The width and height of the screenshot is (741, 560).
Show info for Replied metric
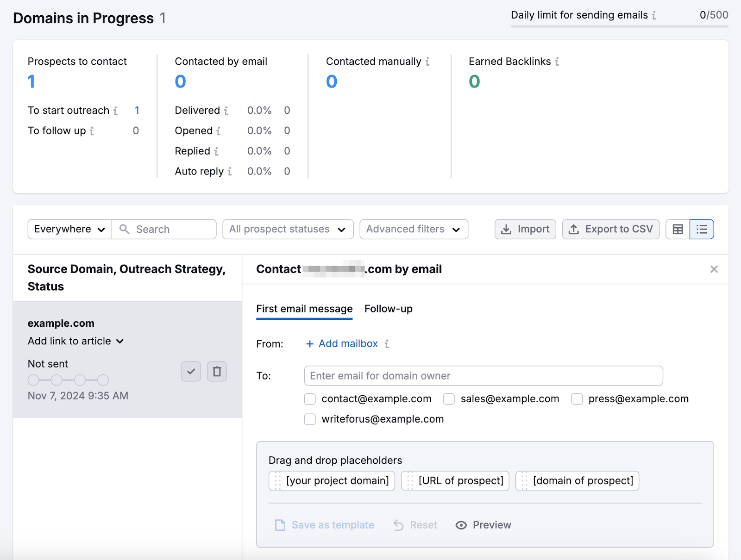[216, 151]
